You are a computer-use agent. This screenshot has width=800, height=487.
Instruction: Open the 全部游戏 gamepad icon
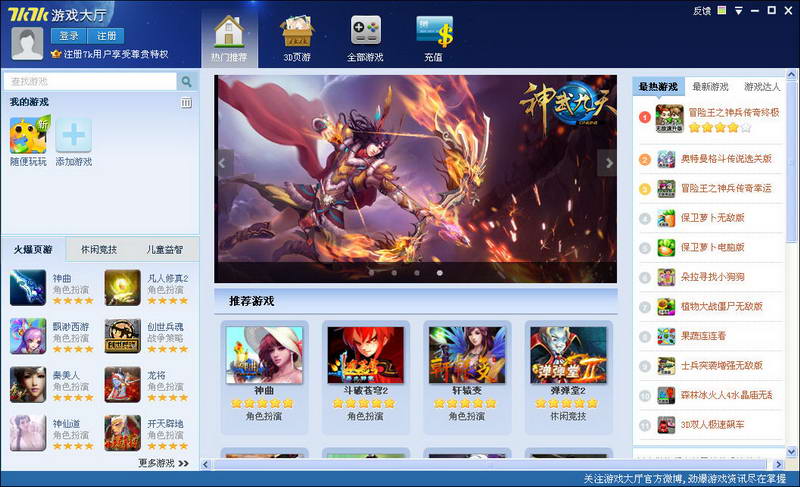click(x=365, y=31)
